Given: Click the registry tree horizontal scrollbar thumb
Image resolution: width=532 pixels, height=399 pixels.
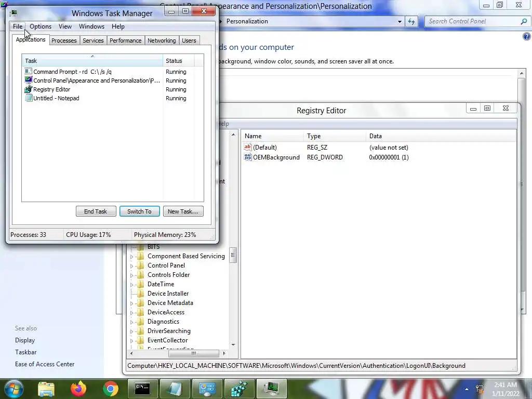Looking at the screenshot, I should click(193, 353).
